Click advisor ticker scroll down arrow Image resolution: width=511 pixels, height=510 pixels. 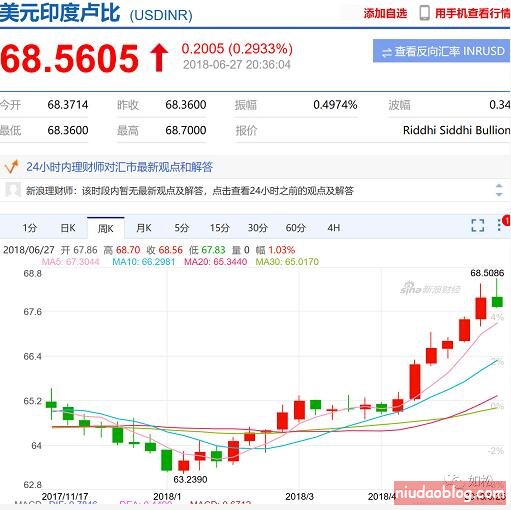click(499, 194)
